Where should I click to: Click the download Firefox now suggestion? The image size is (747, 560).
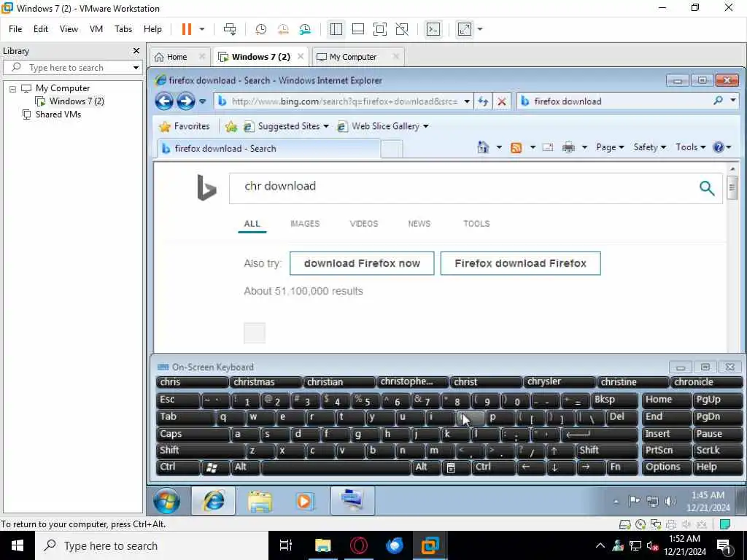(x=362, y=263)
